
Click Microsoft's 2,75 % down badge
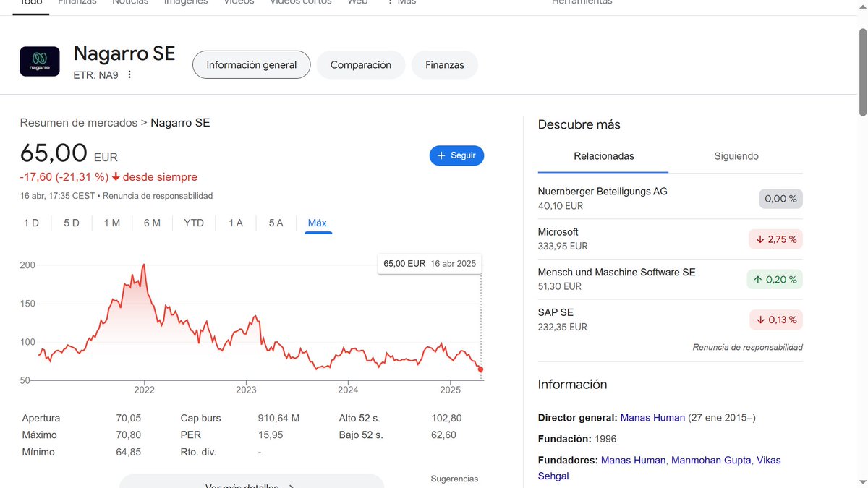[x=775, y=239]
